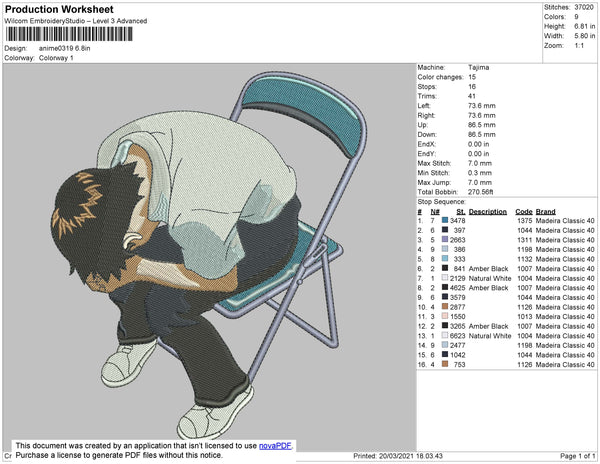Click the Code column header
This screenshot has height=464, width=600.
tap(523, 212)
